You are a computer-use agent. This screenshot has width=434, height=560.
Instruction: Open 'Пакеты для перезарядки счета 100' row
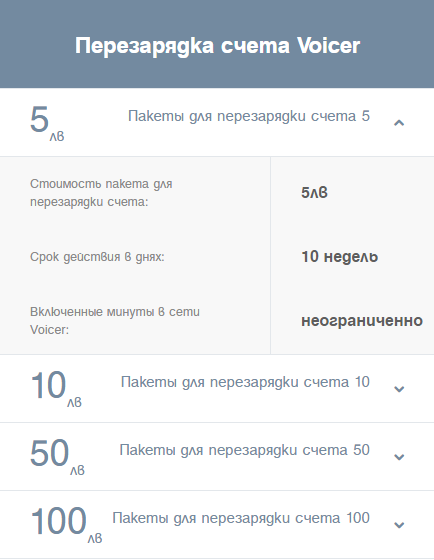coord(217,525)
